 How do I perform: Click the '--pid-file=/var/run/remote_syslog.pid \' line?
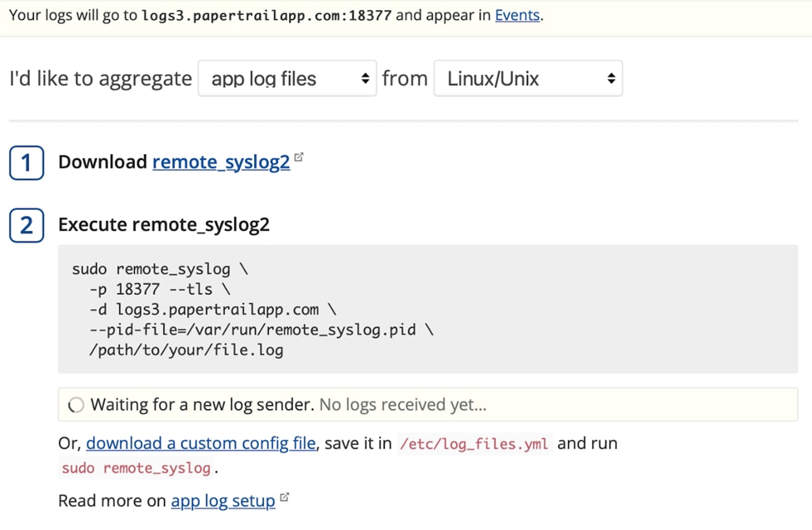[x=262, y=329]
